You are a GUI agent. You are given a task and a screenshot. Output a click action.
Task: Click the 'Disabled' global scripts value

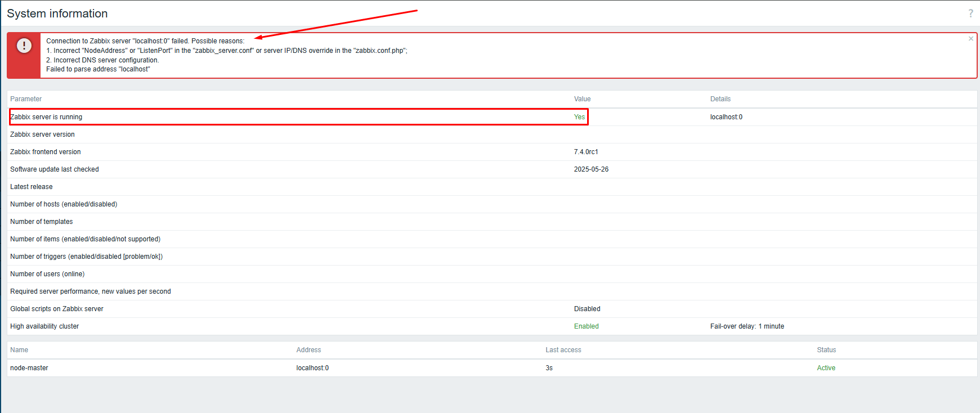pos(587,309)
